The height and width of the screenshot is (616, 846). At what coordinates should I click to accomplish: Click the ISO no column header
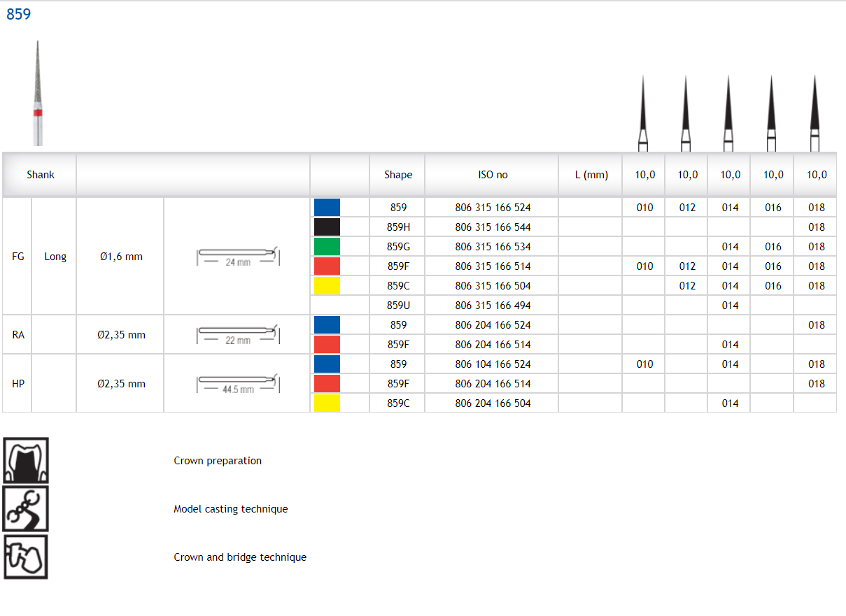[493, 175]
